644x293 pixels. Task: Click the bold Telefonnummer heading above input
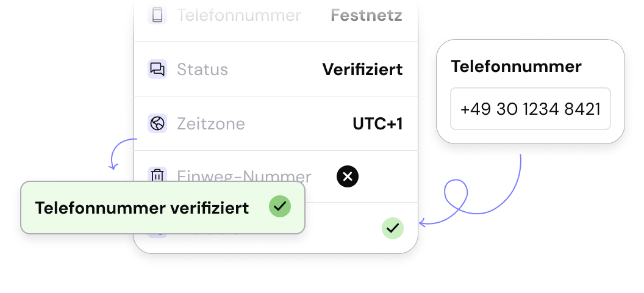516,67
